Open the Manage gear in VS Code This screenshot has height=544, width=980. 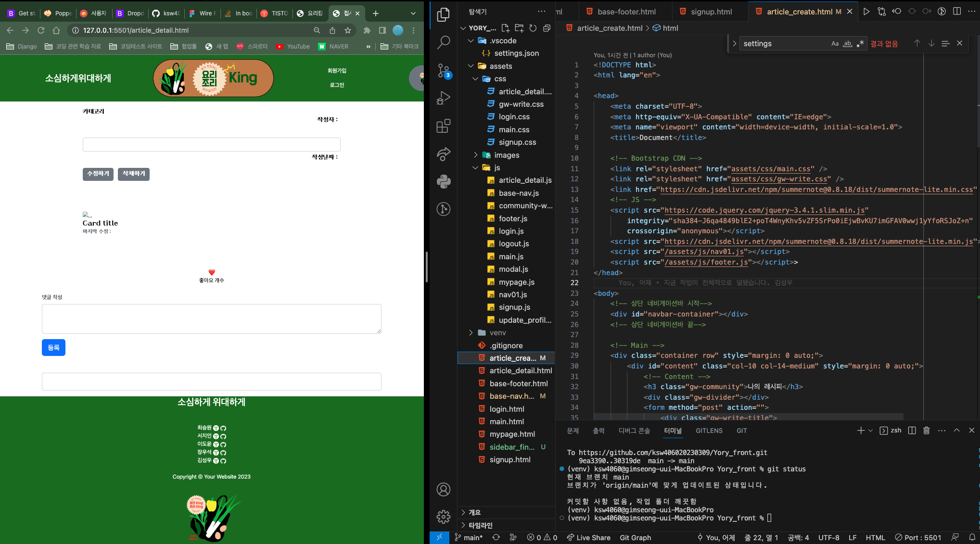443,517
